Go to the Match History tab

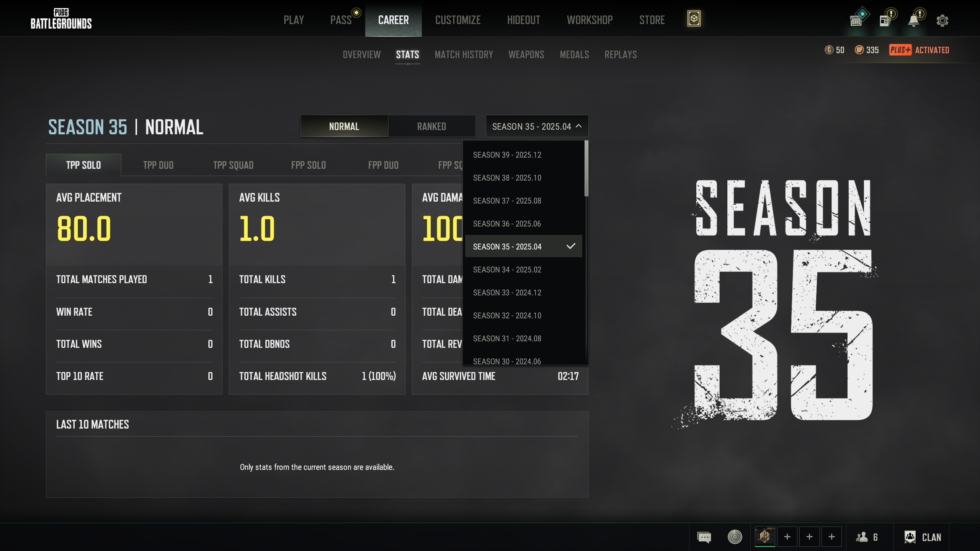pos(464,55)
